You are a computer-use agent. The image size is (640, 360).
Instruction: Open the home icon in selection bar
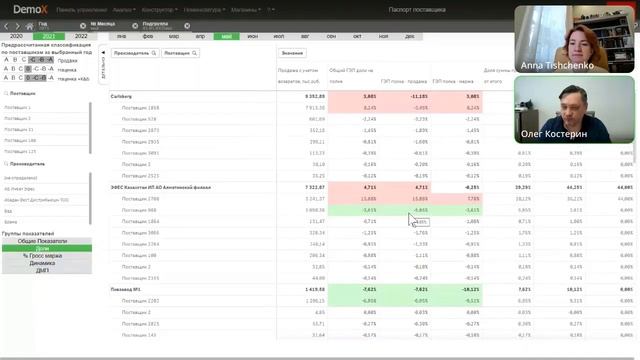[x=29, y=26]
